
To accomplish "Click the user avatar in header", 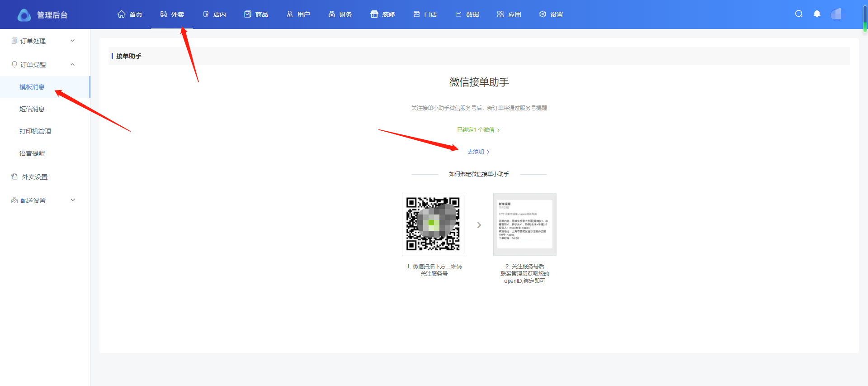I will point(836,14).
